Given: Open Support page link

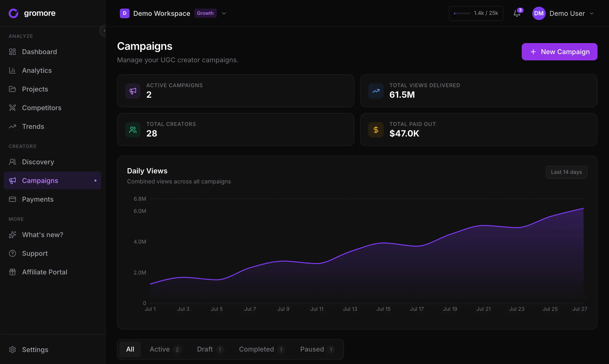Looking at the screenshot, I should (x=53, y=253).
